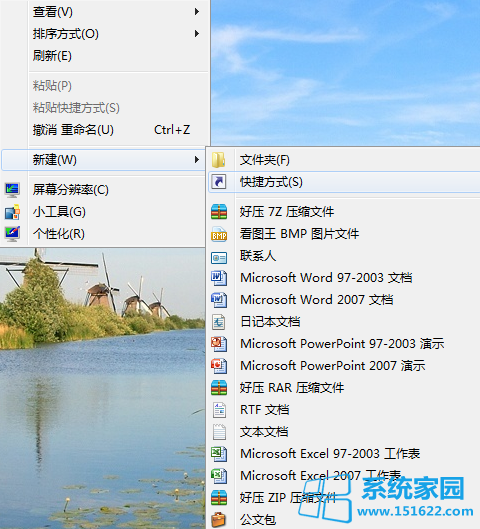Create a new 文本文档
The width and height of the screenshot is (480, 529).
pos(344,432)
